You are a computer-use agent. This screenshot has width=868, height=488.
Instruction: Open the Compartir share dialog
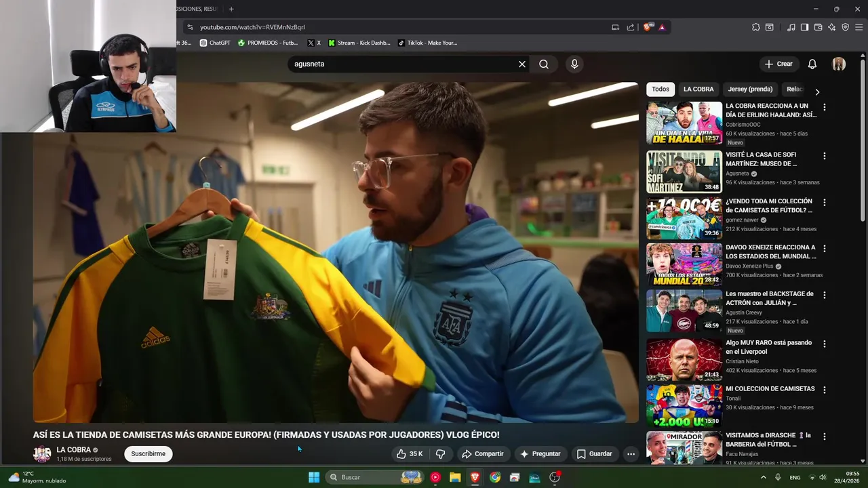(x=482, y=454)
